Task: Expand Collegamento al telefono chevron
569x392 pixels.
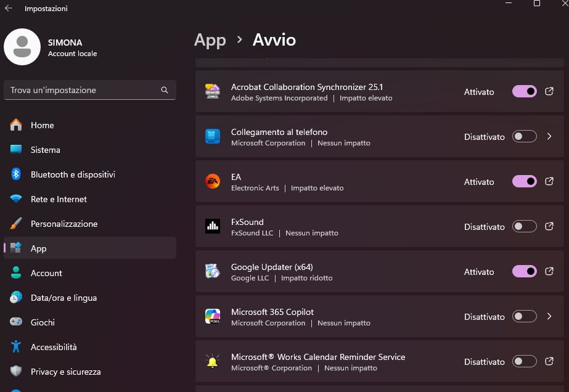Action: click(549, 136)
